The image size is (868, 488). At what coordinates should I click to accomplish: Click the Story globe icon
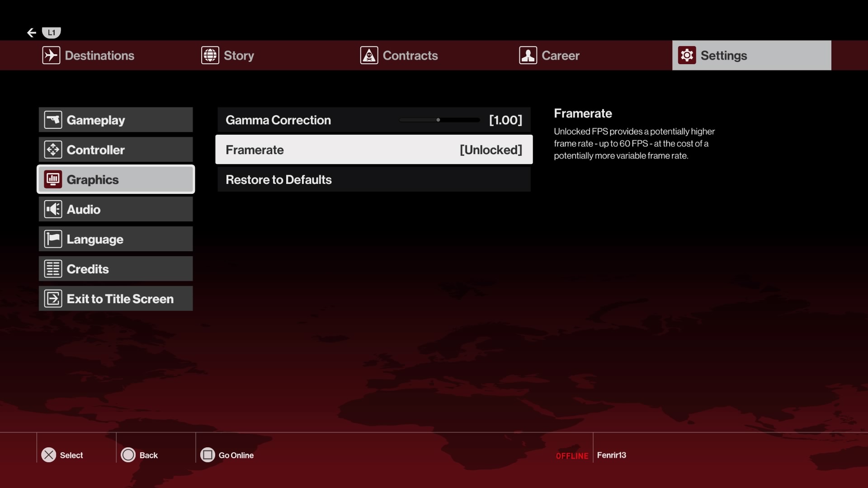pos(209,55)
